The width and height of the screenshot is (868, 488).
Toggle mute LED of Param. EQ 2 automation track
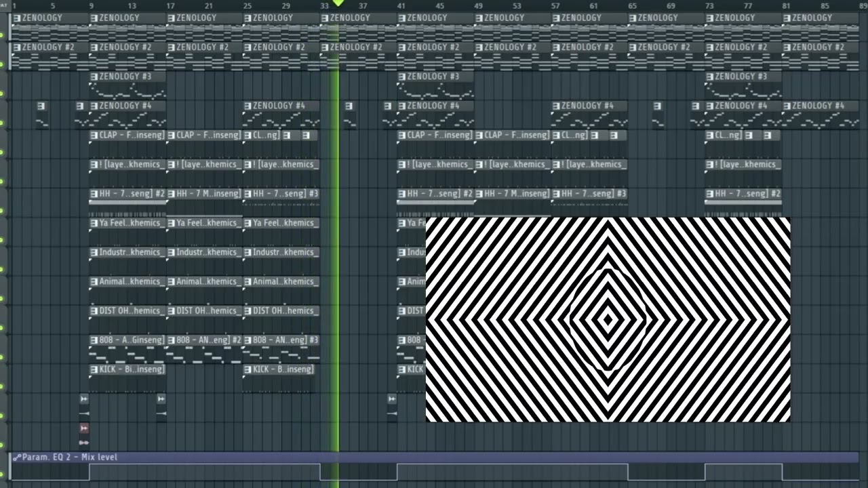point(3,474)
